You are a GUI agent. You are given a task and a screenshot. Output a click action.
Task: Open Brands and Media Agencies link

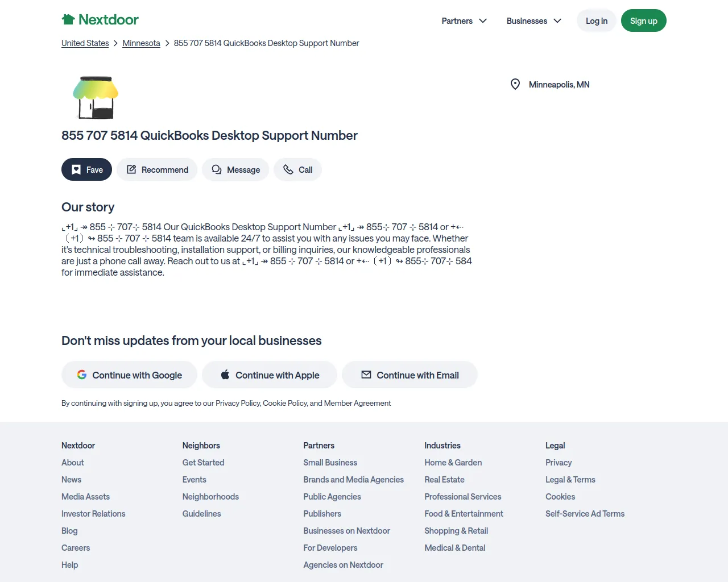click(x=354, y=480)
